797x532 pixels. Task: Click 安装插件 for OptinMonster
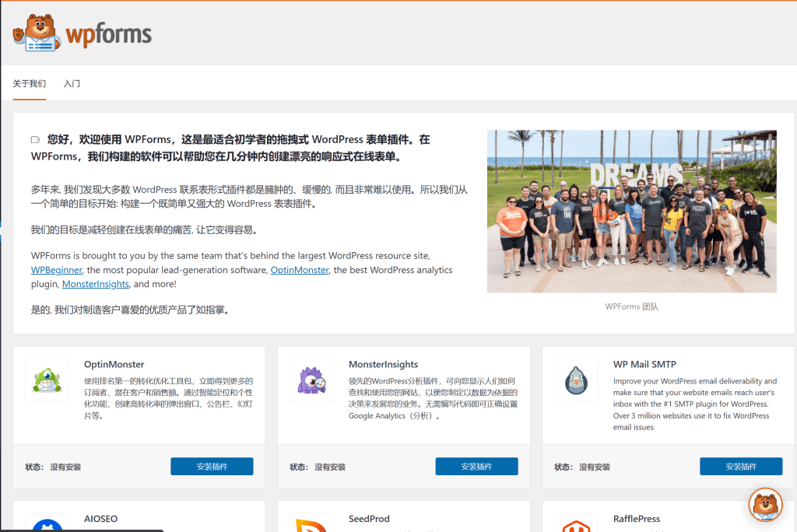click(x=212, y=466)
